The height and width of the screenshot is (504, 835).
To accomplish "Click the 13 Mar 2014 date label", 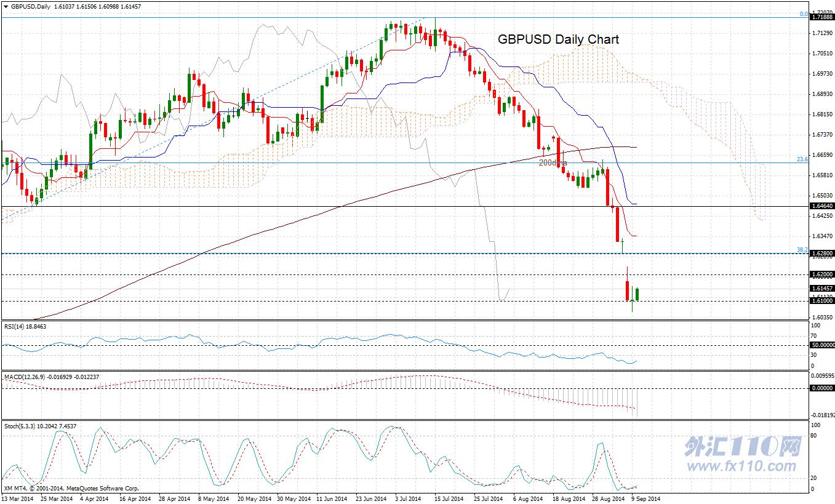I will [x=18, y=499].
